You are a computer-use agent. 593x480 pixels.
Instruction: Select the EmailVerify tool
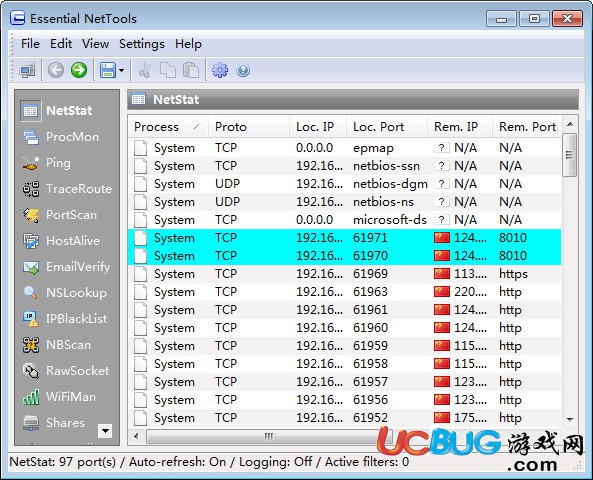pos(66,267)
